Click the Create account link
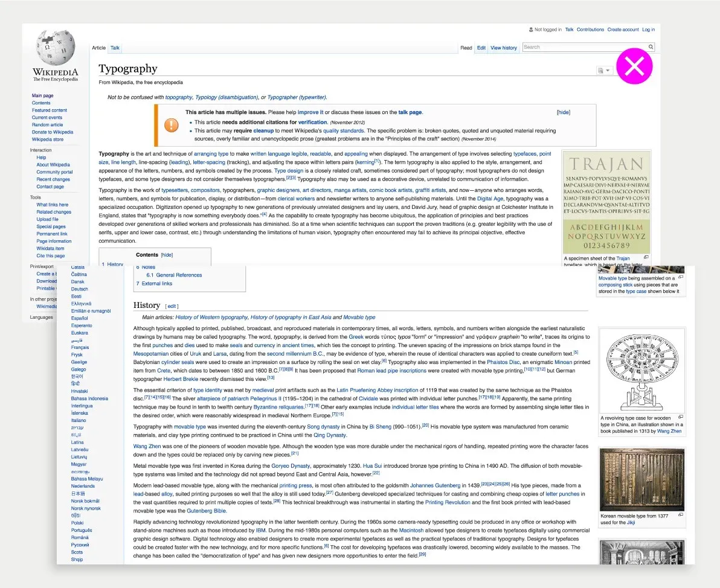Image resolution: width=720 pixels, height=588 pixels. coord(623,30)
